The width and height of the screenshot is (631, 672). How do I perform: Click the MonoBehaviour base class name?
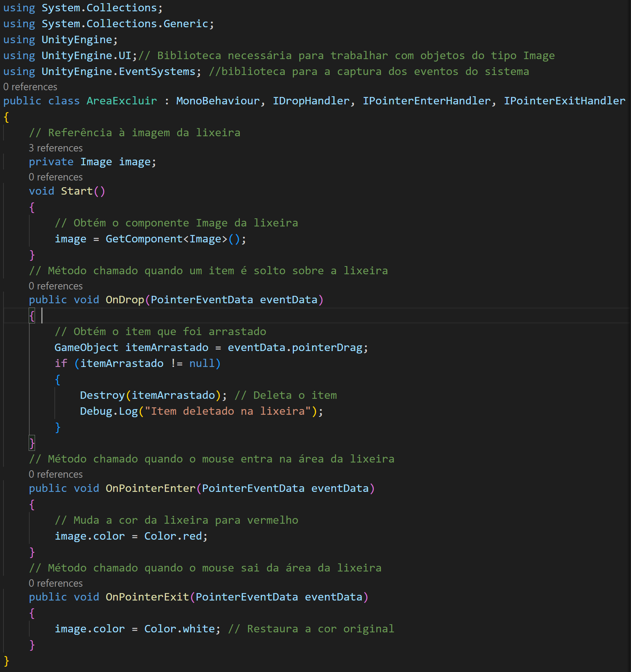tap(218, 101)
